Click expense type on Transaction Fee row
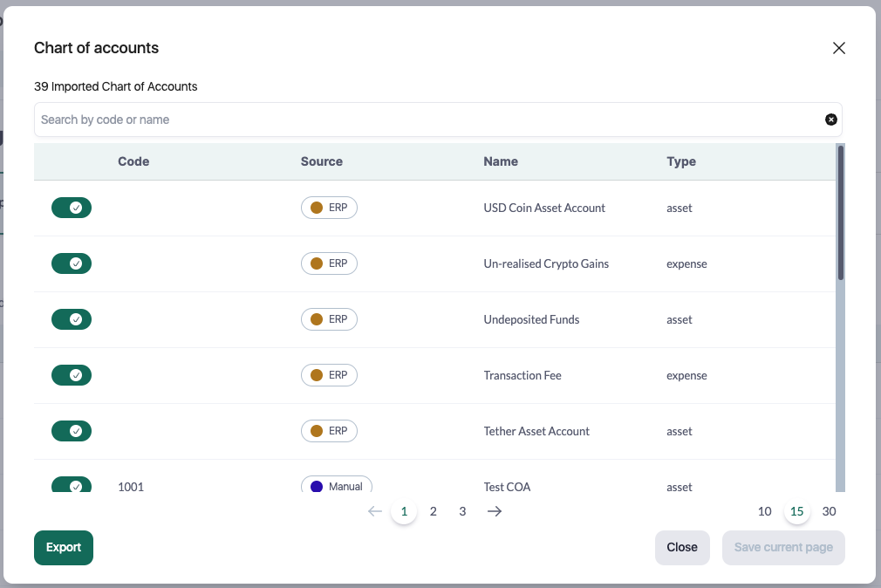 click(x=686, y=376)
